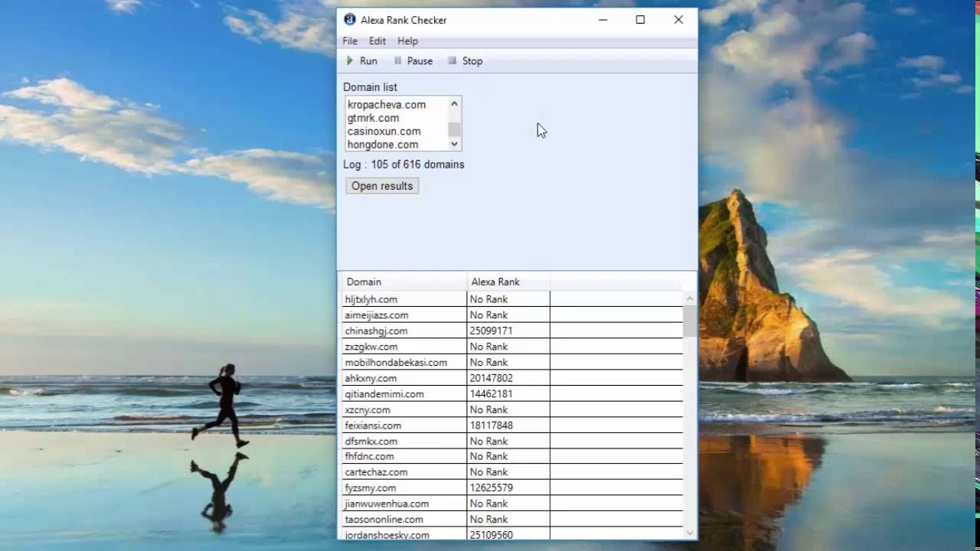Click the mobilhondabekasi.com row
Viewport: 980px width, 551px height.
click(512, 362)
